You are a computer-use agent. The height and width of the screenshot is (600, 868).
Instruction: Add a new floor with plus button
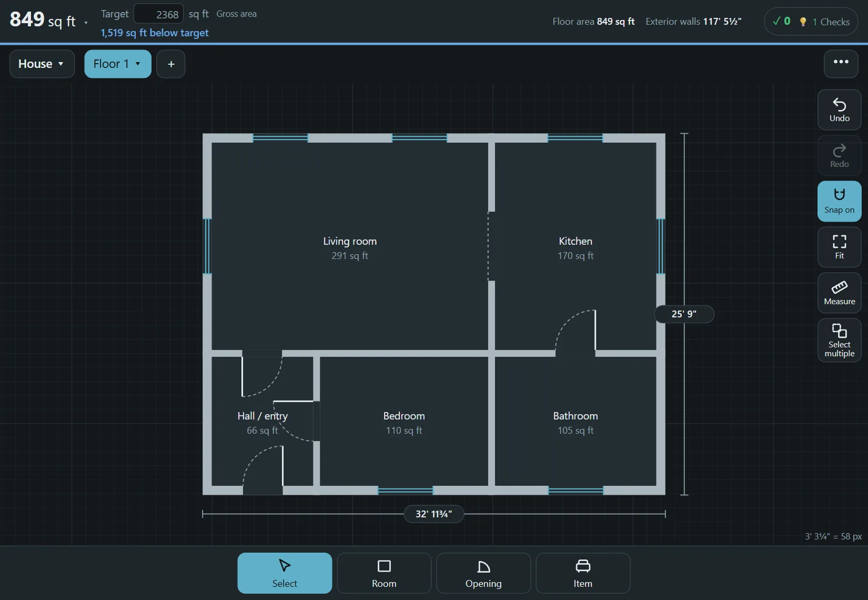(171, 64)
